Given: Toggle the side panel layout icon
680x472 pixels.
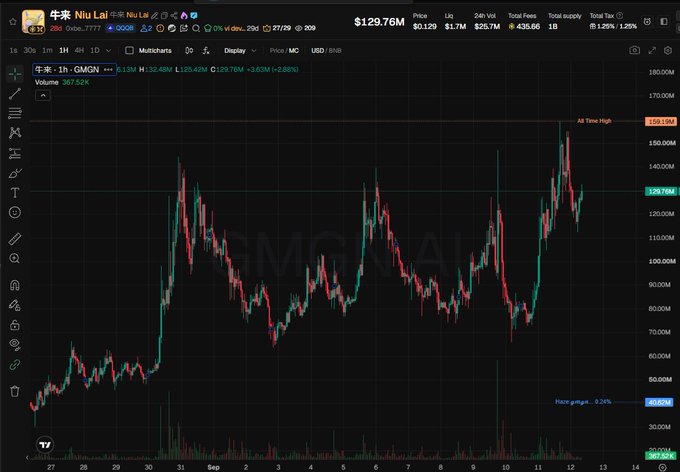Looking at the screenshot, I should 664,22.
